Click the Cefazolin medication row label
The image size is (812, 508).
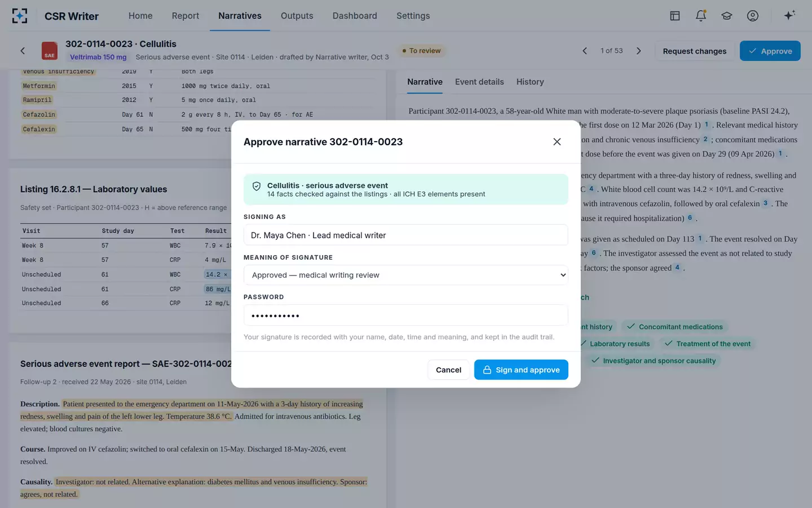(39, 115)
